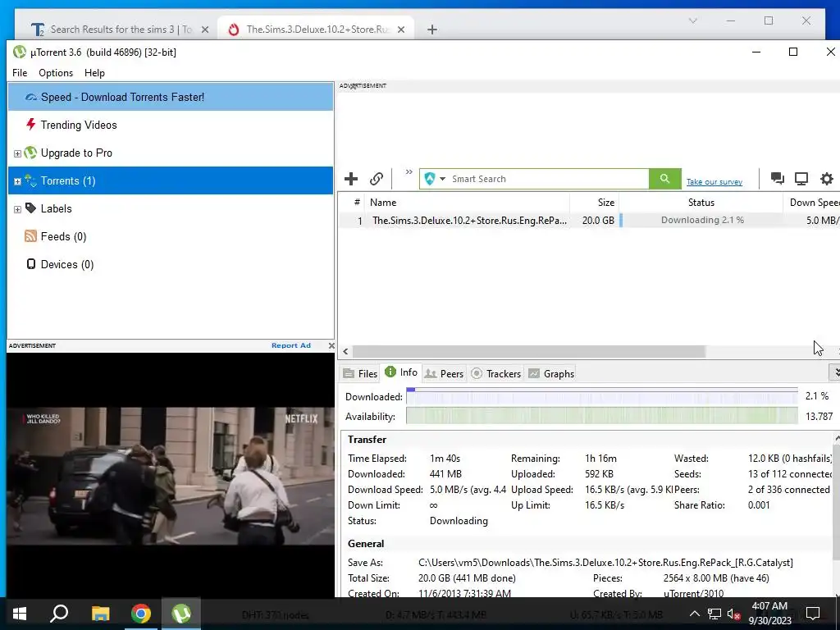The height and width of the screenshot is (630, 840).
Task: Sort torrents by Name column
Action: (x=467, y=203)
